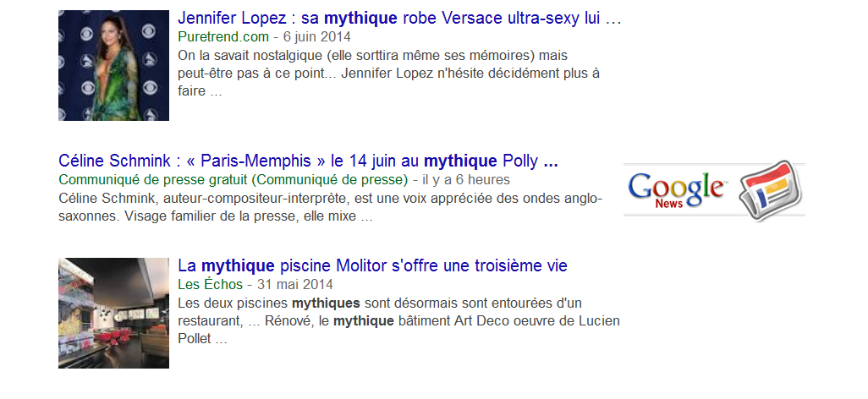Click the "Communiqué de presse gratuit" source
This screenshot has height=399, width=868.
[x=233, y=179]
